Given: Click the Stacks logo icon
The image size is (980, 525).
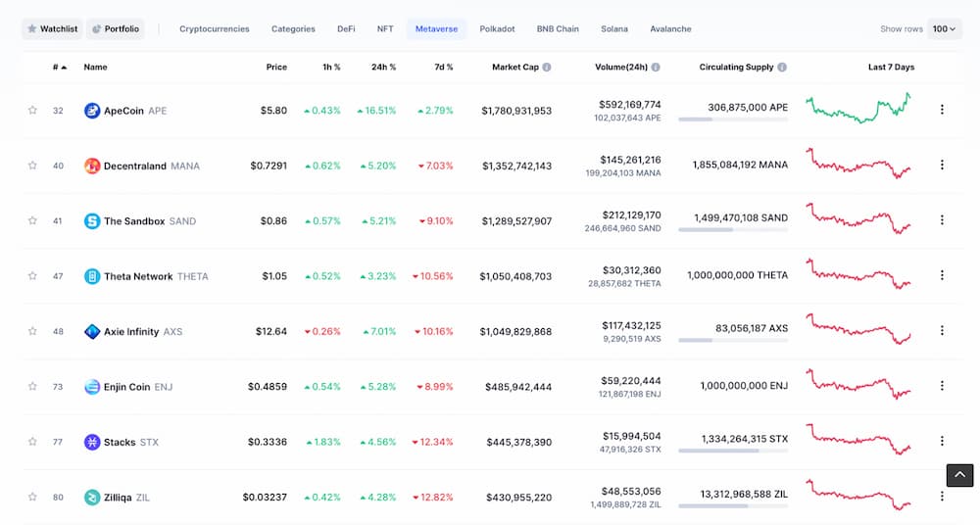Looking at the screenshot, I should tap(92, 442).
